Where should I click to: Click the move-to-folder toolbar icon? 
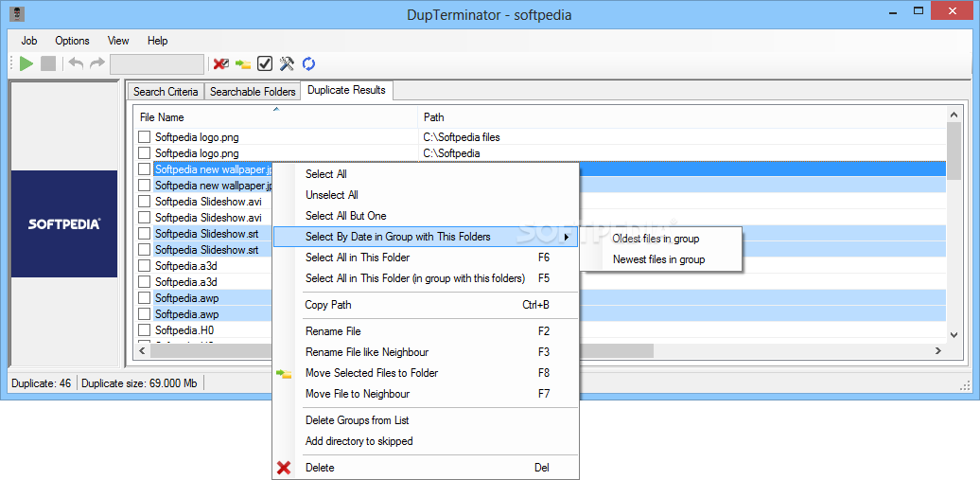pos(243,63)
